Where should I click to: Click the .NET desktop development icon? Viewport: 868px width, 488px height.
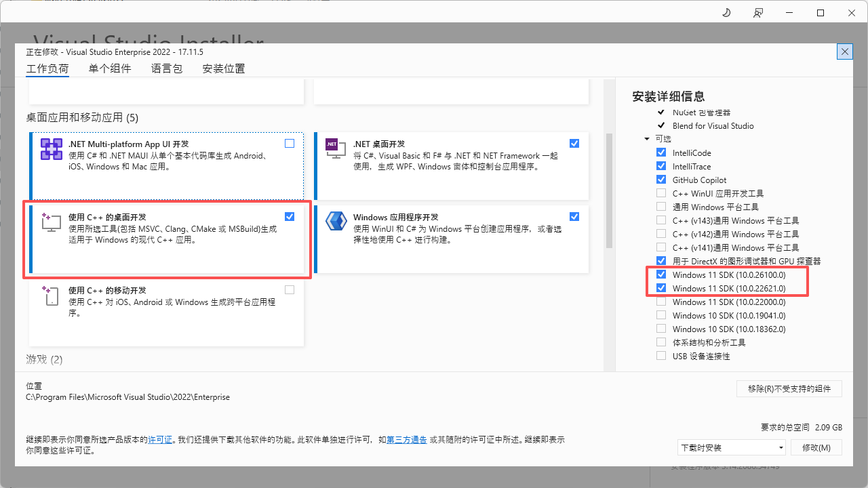(336, 149)
